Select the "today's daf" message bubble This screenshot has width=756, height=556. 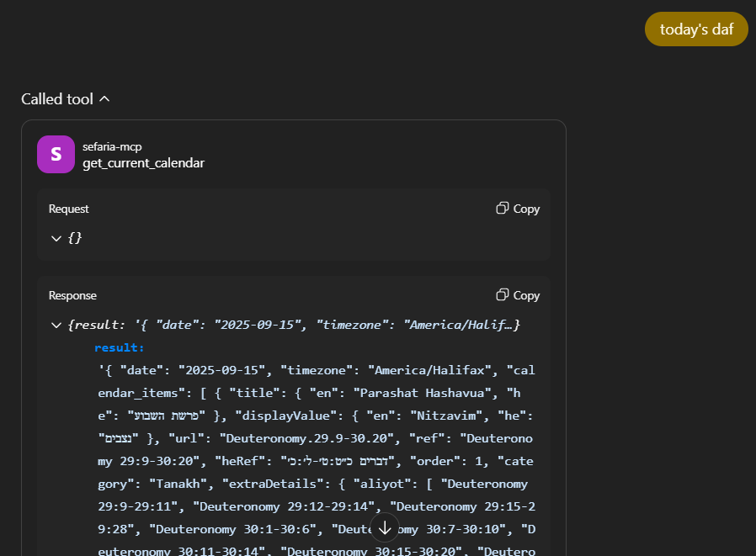coord(696,29)
